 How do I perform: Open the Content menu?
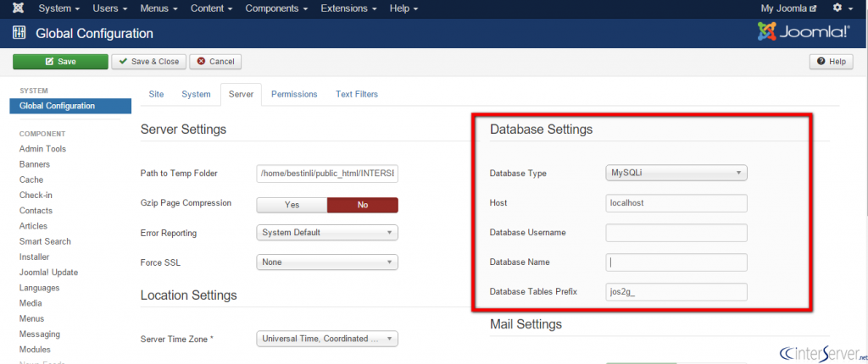(211, 8)
